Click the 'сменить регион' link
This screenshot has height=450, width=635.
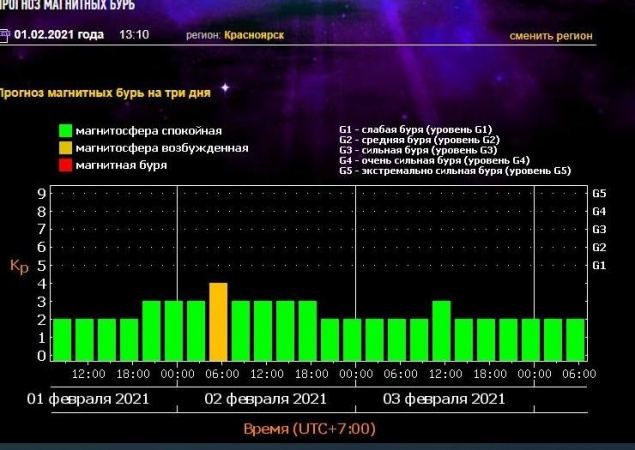click(550, 36)
